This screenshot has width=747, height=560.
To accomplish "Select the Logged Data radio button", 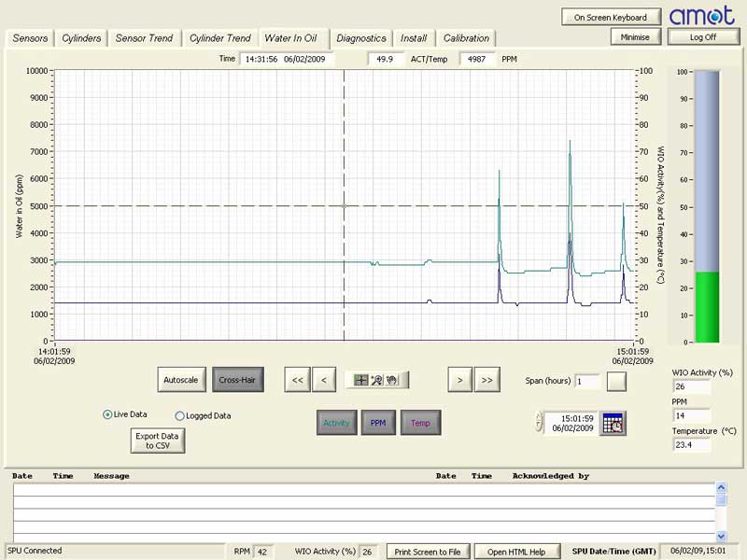I will (179, 415).
